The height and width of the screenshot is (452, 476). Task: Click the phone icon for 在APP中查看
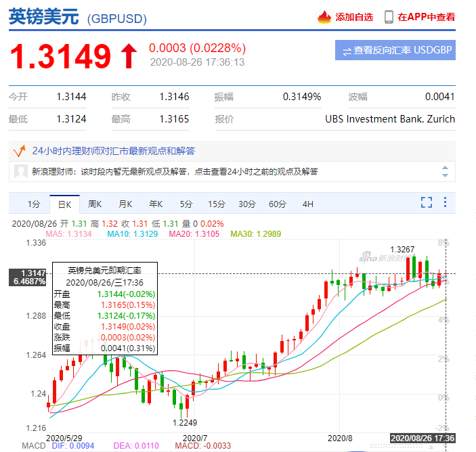click(389, 17)
